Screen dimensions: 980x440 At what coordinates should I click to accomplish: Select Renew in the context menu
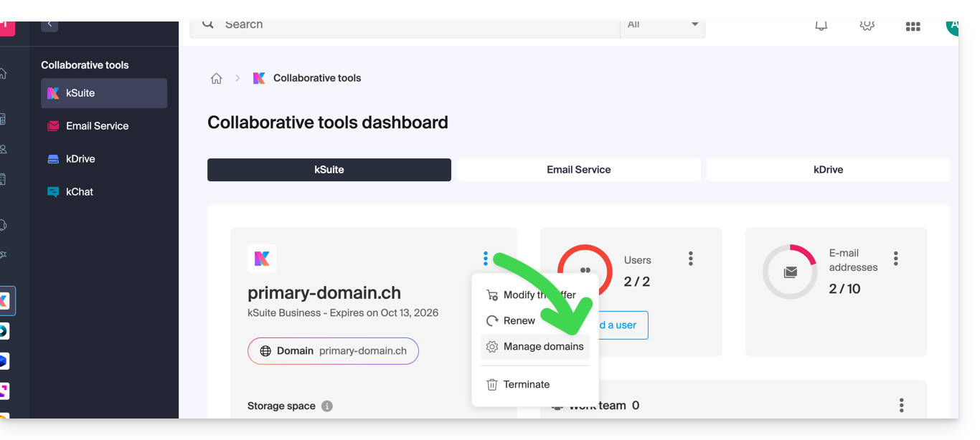tap(519, 321)
